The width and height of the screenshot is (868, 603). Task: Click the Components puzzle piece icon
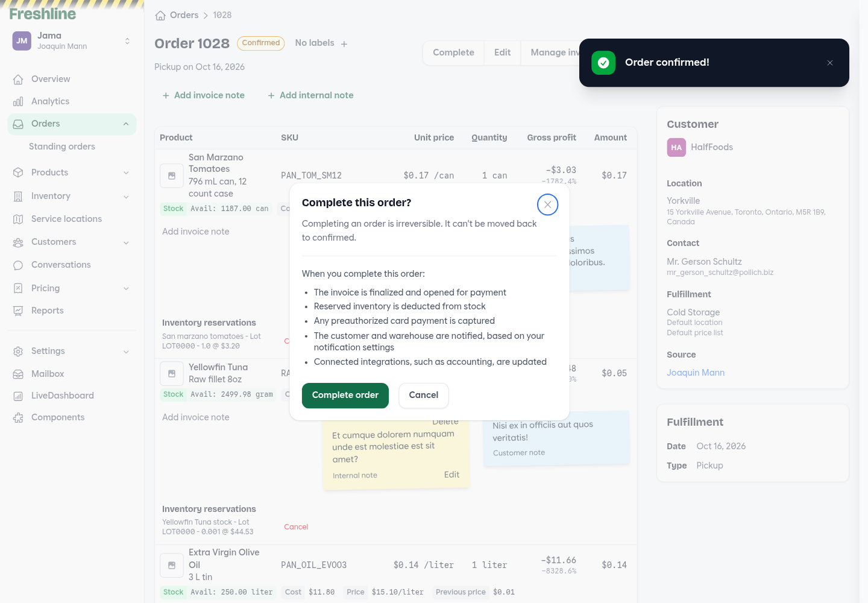click(x=18, y=417)
